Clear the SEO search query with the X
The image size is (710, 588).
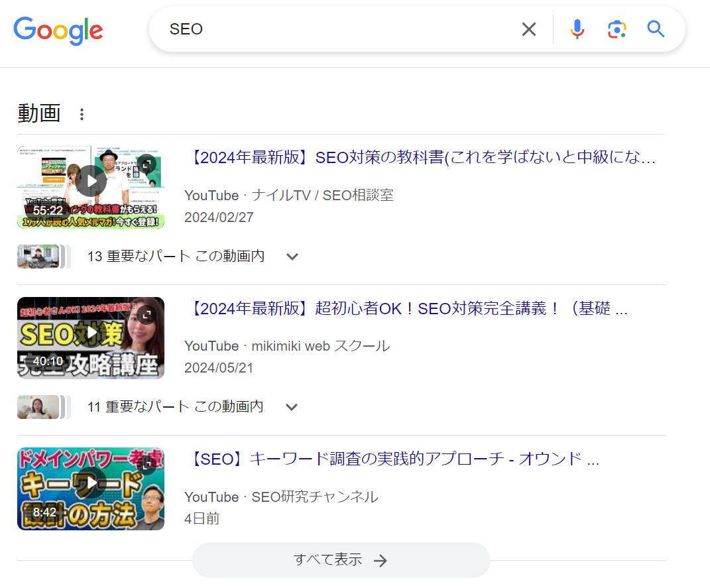point(528,29)
